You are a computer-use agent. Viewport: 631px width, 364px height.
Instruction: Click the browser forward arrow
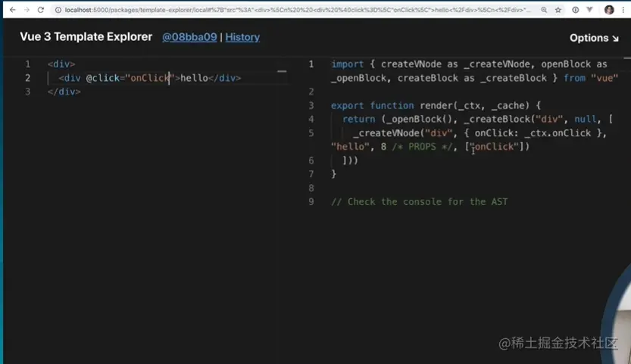pos(27,10)
